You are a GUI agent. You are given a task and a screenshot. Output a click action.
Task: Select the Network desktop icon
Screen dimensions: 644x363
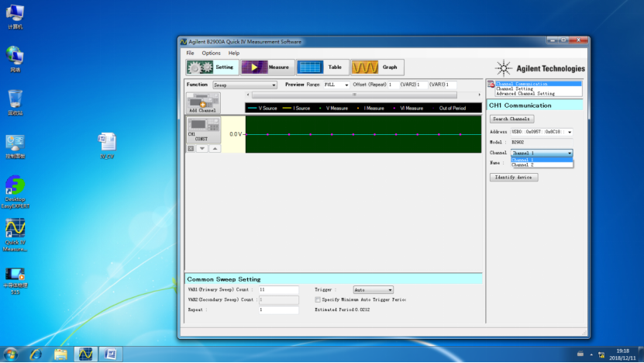point(15,60)
